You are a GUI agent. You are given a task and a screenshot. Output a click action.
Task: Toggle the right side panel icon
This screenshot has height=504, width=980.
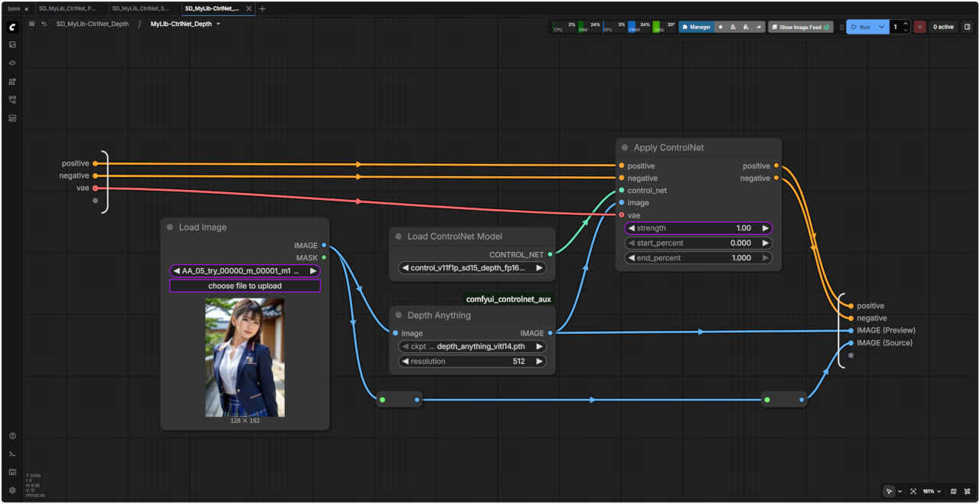click(967, 27)
